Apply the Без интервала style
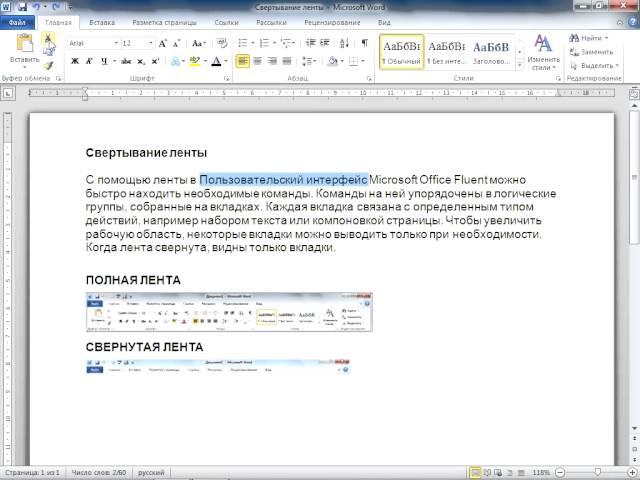 click(447, 52)
